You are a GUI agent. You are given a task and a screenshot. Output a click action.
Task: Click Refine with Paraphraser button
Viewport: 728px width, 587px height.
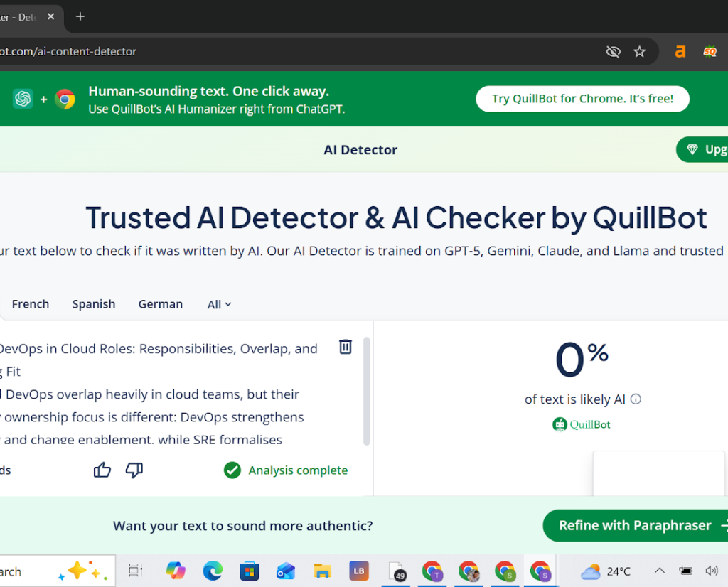click(x=635, y=525)
